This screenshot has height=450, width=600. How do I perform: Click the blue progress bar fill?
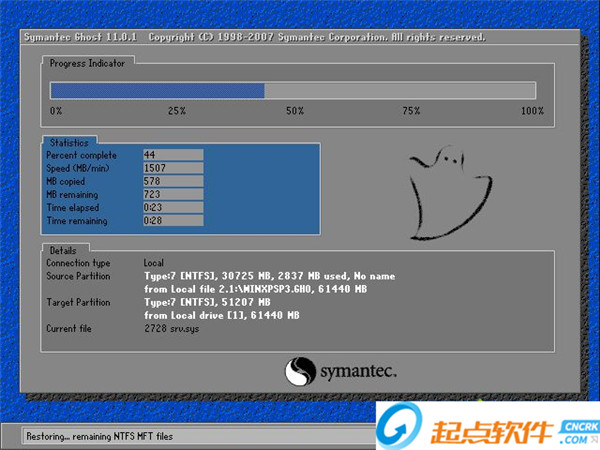click(157, 91)
